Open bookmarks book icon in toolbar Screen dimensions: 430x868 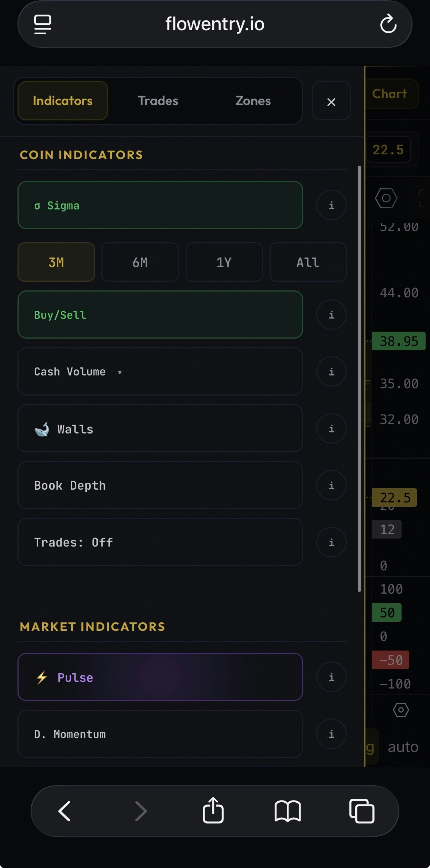(287, 811)
